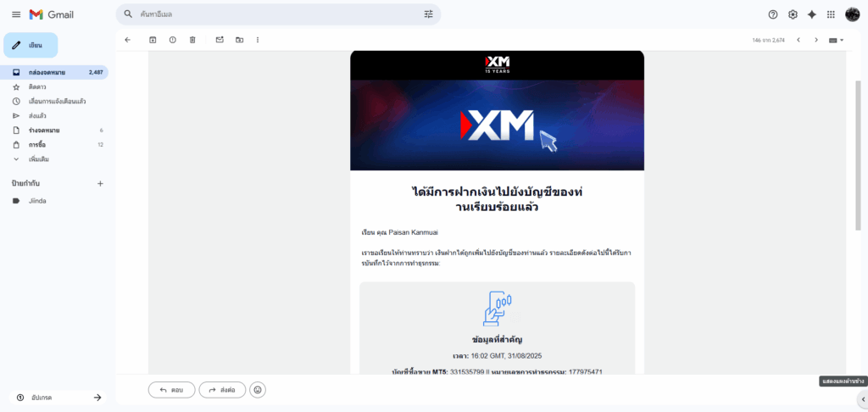Viewport: 868px width, 412px height.
Task: Open the More options three-dot menu
Action: tap(258, 40)
